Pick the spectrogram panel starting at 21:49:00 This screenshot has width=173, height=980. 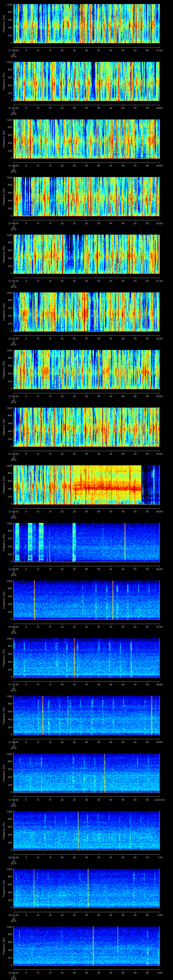pyautogui.click(x=86, y=197)
